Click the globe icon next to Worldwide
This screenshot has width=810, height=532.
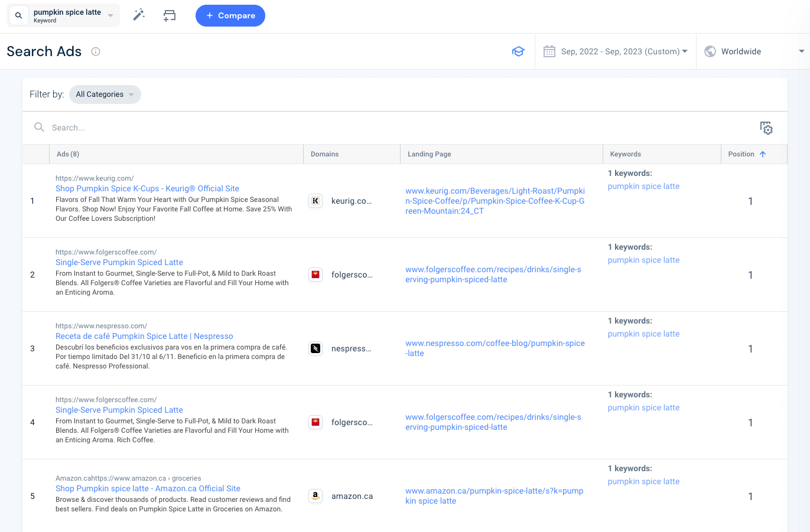click(710, 51)
